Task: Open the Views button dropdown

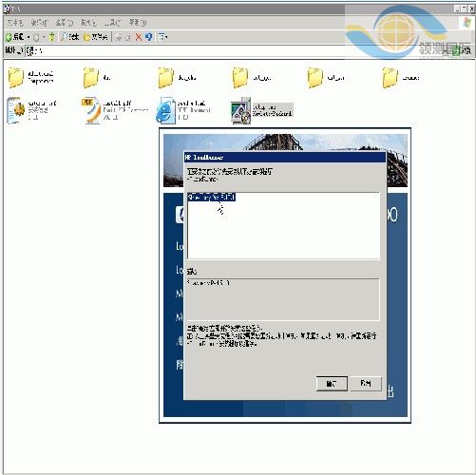Action: pos(162,37)
